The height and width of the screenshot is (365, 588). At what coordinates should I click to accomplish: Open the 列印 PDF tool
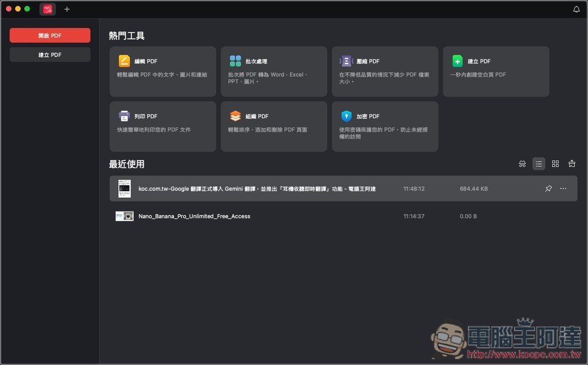pos(162,126)
